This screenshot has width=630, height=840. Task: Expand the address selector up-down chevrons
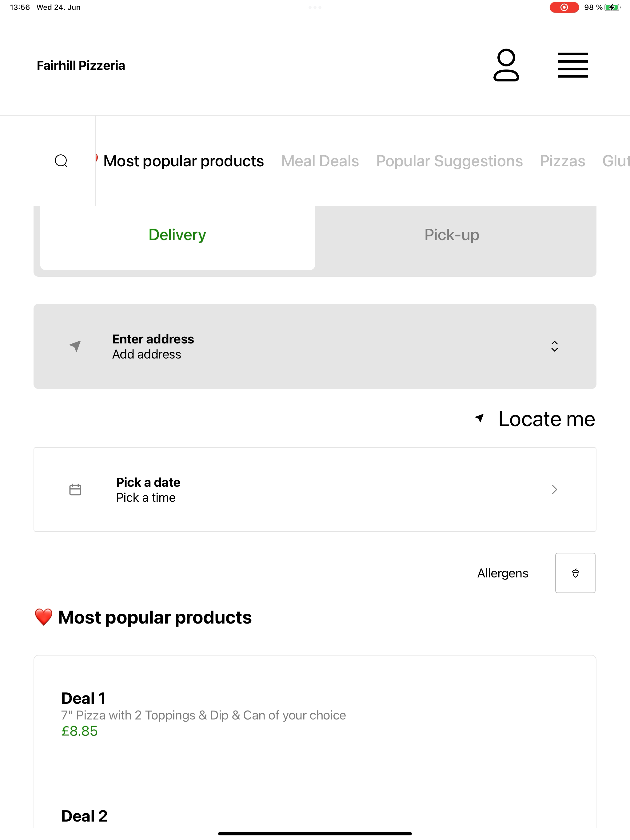point(554,346)
